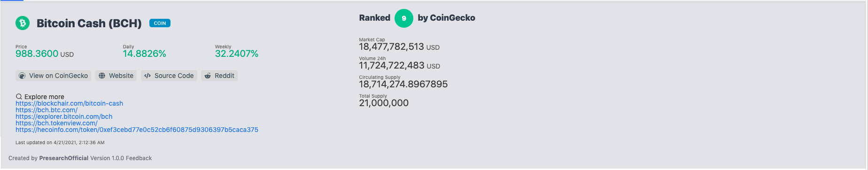The image size is (868, 170).
Task: Click the Reddit alien icon
Action: coord(208,76)
